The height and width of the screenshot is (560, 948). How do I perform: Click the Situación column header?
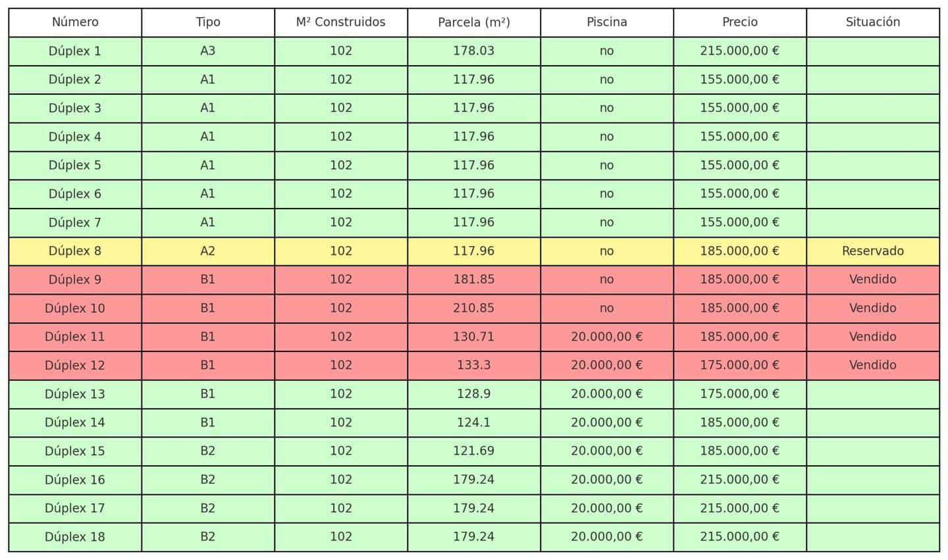coord(873,22)
